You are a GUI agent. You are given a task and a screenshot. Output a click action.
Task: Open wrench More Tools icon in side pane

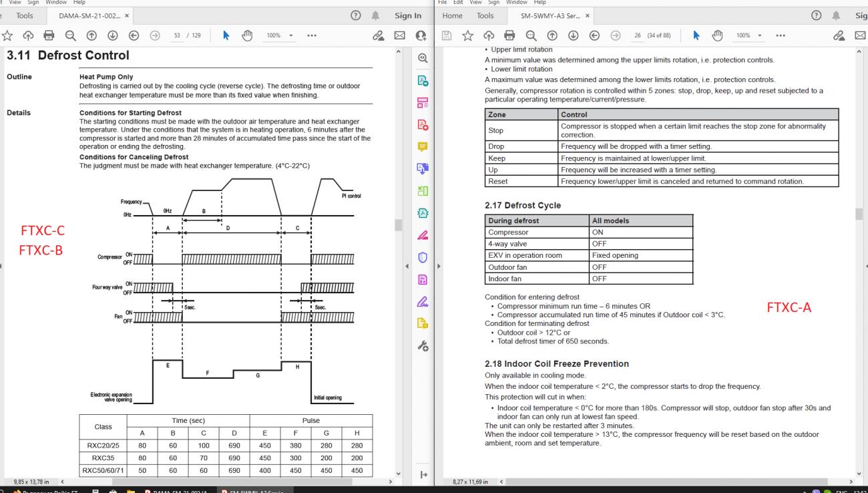[x=421, y=345]
